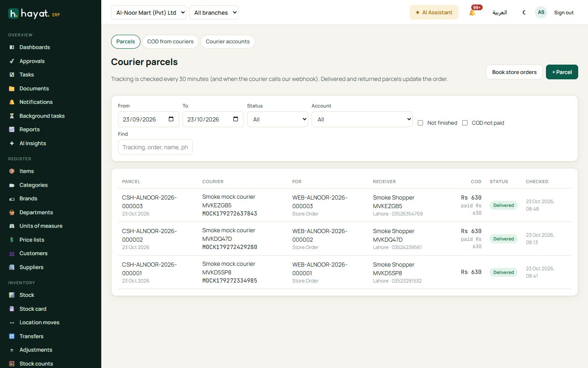This screenshot has width=588, height=368.
Task: Sort by the COD column header
Action: pos(476,182)
